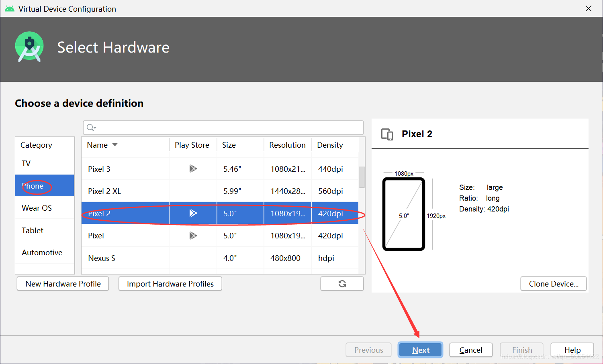This screenshot has height=364, width=603.
Task: Click the Android Studio logo in header
Action: 29,47
